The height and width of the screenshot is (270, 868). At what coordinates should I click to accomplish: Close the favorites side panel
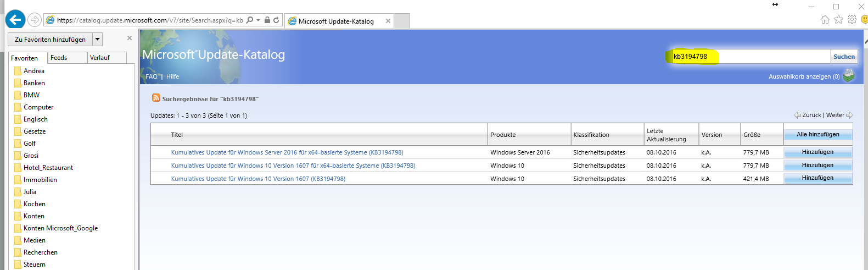pos(130,38)
